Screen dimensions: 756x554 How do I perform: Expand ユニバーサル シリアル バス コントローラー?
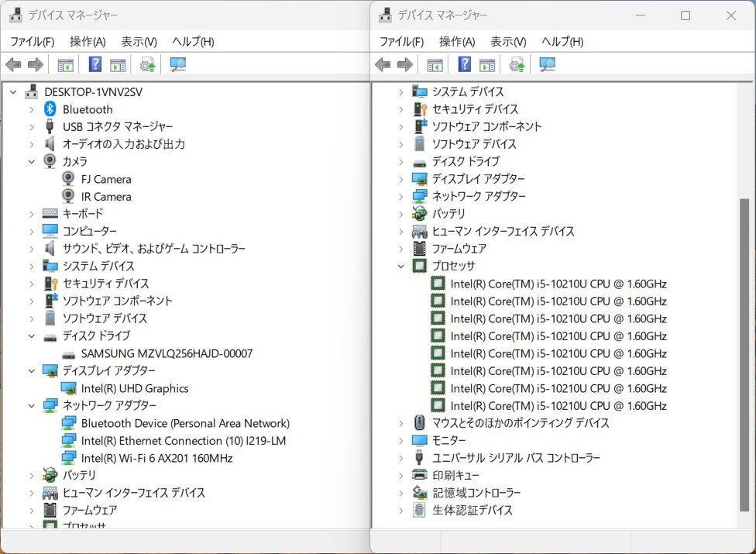point(401,458)
